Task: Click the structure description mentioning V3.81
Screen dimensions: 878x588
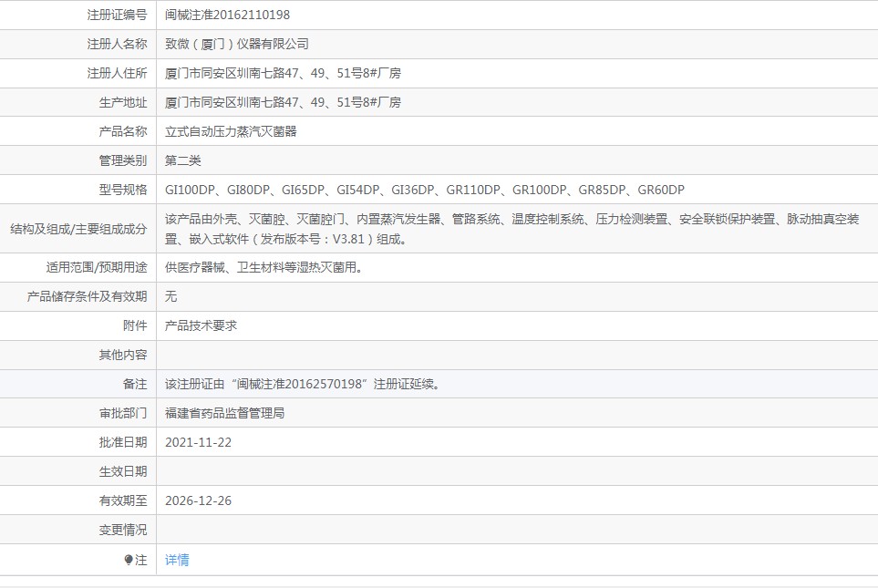Action: click(511, 229)
